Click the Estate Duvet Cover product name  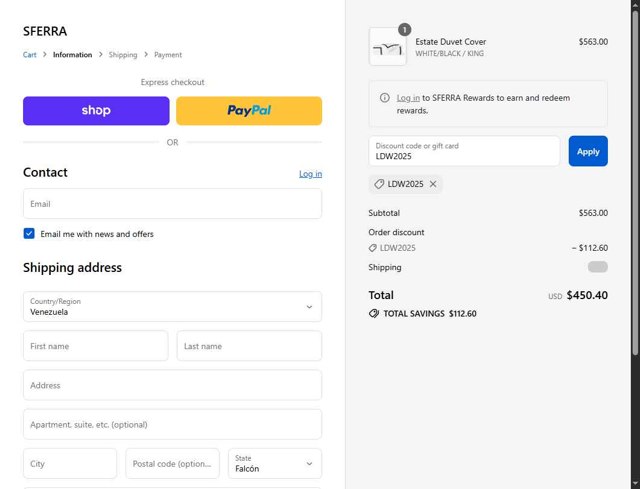point(451,42)
